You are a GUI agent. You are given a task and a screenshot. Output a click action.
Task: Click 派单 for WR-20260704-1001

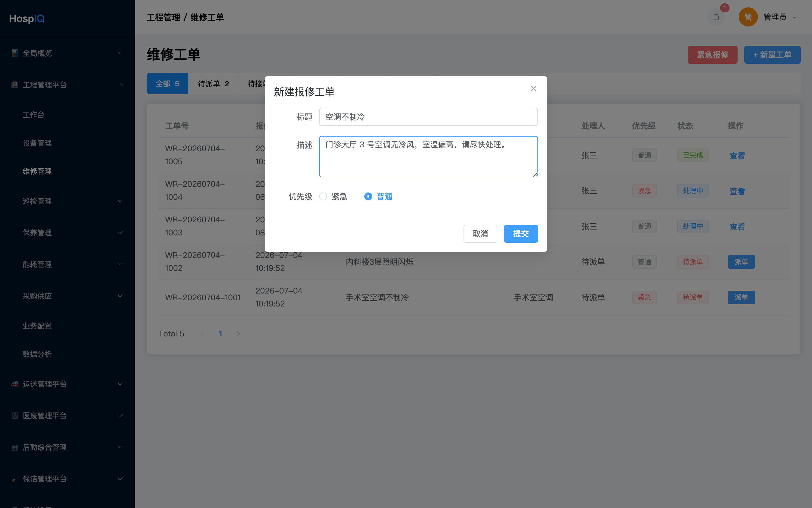coord(741,297)
